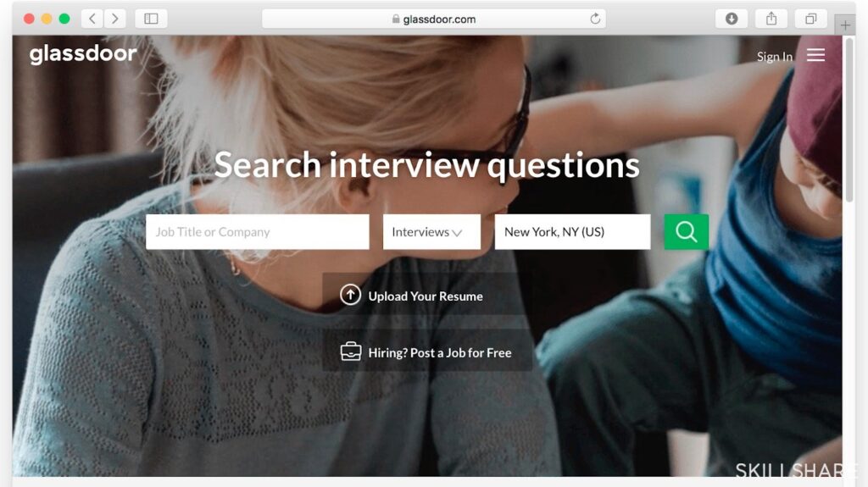Click the briefcase hiring icon
This screenshot has width=868, height=487.
(350, 351)
